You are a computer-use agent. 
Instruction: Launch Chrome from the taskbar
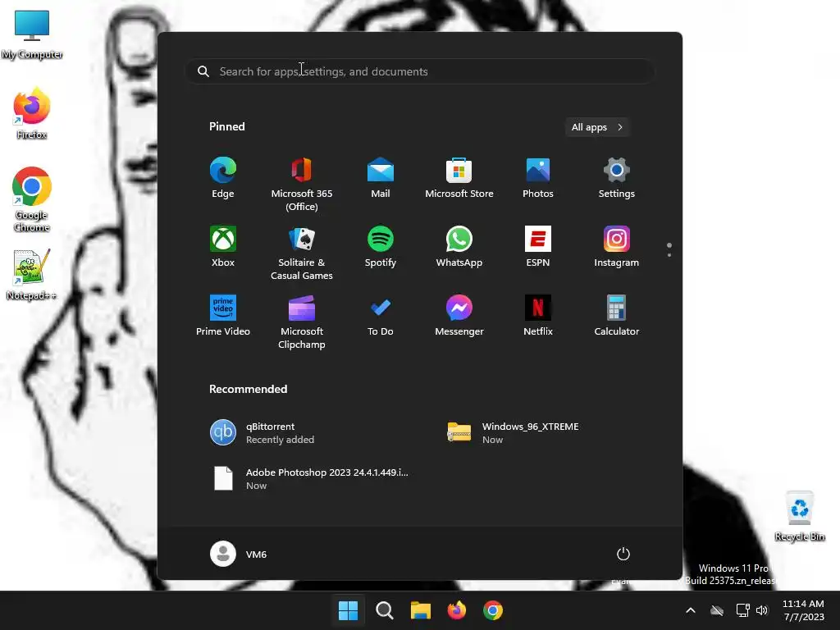point(493,610)
